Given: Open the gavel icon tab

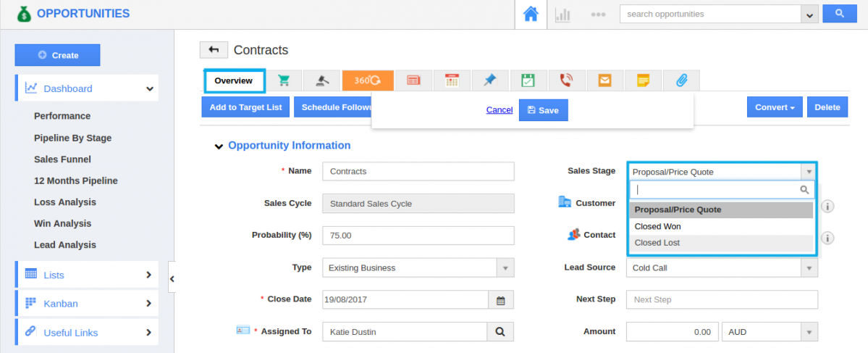Looking at the screenshot, I should point(322,80).
